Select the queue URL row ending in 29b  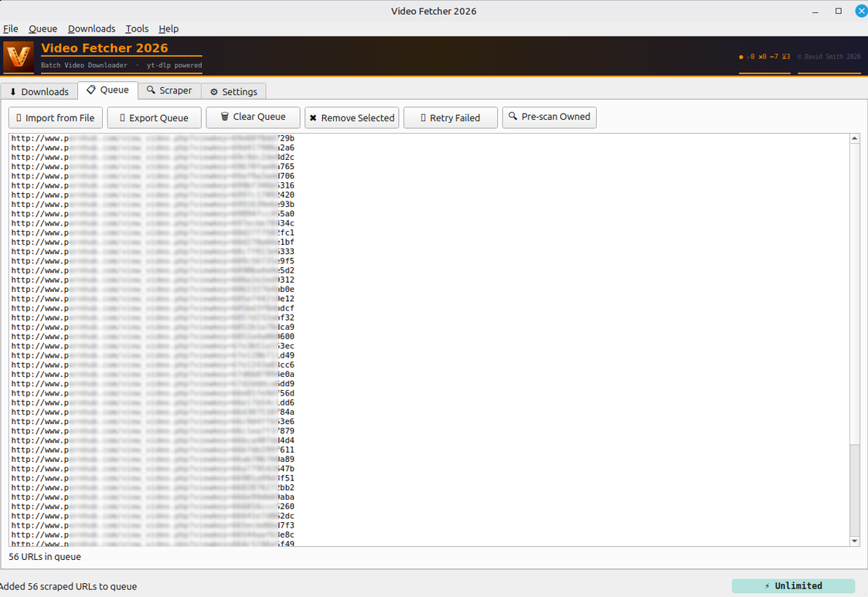pyautogui.click(x=153, y=138)
